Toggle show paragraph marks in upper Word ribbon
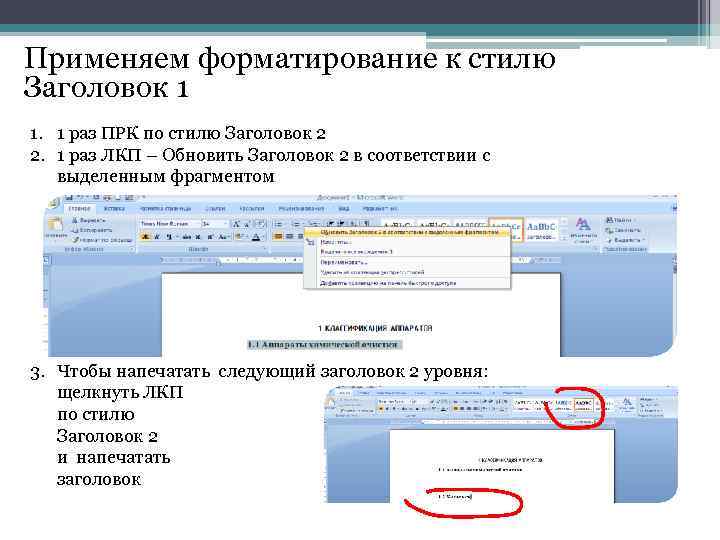 pos(366,224)
